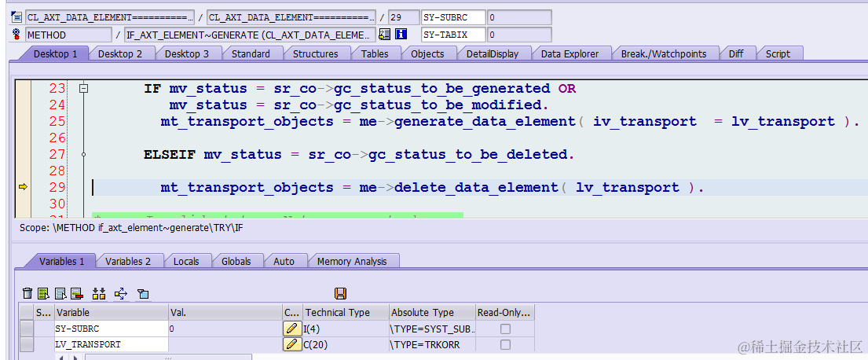The image size is (868, 360).
Task: Click the yellow navigate icon after IF_AXT_ELEMENT~GENERATE field
Action: (x=384, y=35)
